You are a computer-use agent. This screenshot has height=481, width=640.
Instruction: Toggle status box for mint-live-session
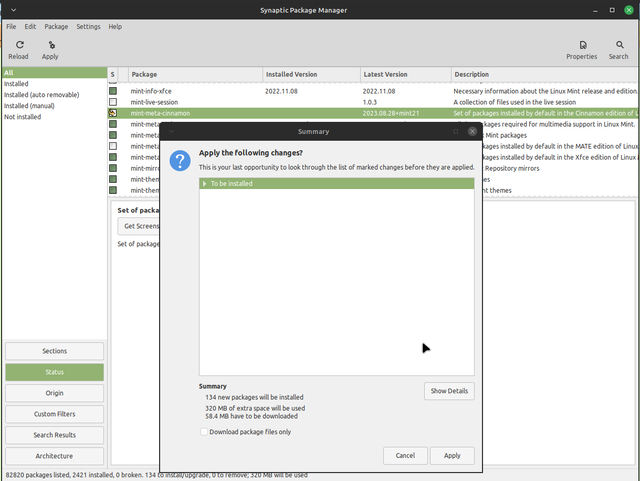point(113,102)
